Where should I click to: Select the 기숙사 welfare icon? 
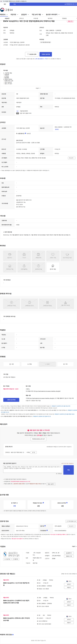pos(24,256)
